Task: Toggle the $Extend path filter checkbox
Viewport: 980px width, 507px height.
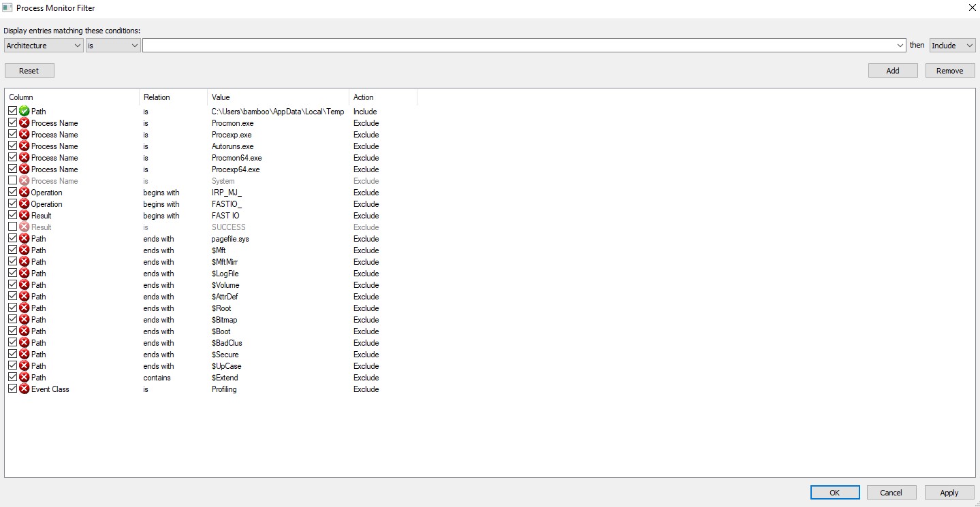Action: pos(13,377)
